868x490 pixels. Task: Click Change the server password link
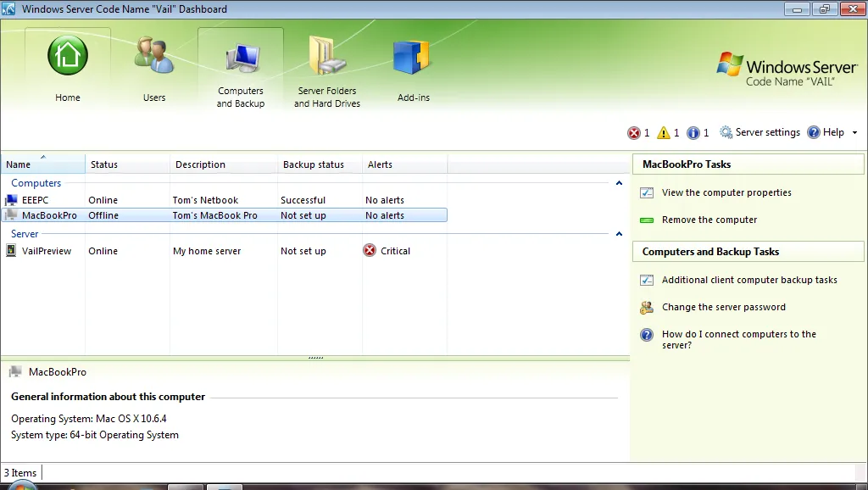[x=724, y=307]
